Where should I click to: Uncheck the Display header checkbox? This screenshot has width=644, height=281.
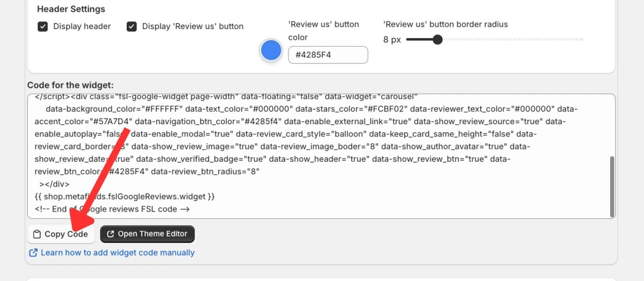point(43,27)
